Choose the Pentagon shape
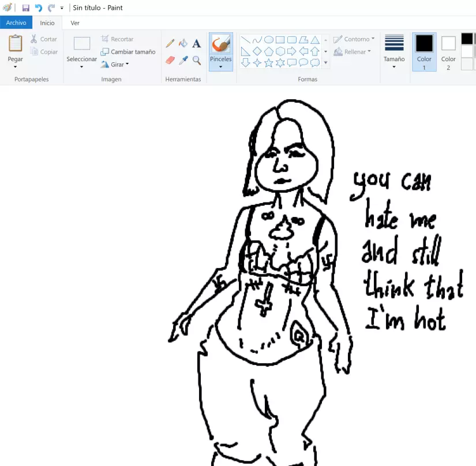476x466 pixels. tap(269, 51)
